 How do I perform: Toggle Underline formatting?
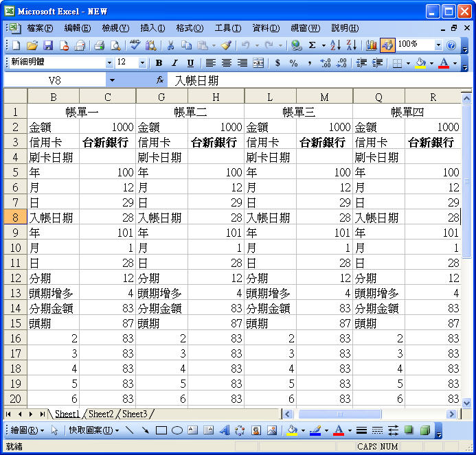point(190,63)
